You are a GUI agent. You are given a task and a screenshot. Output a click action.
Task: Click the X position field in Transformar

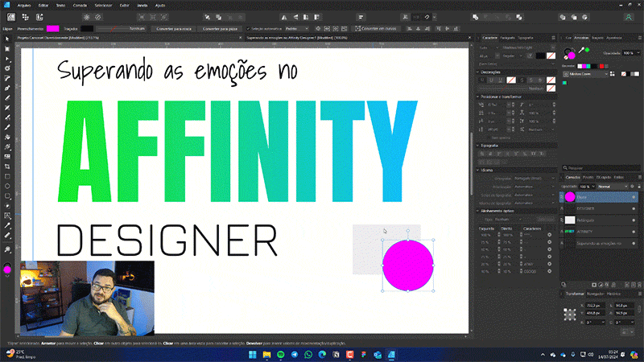pos(596,306)
